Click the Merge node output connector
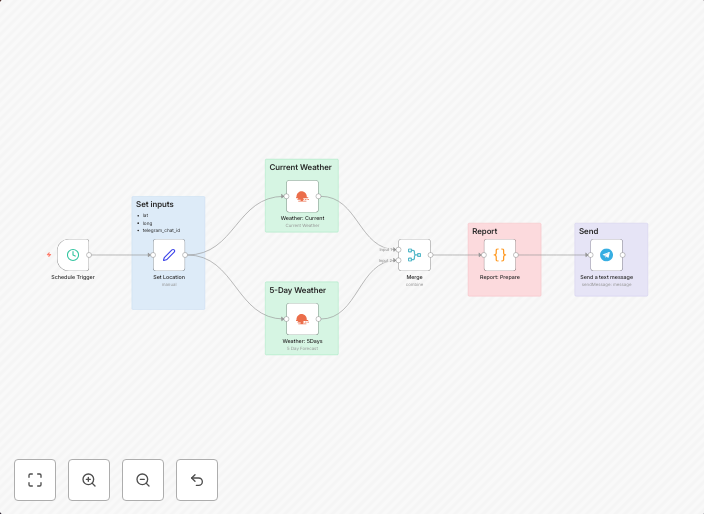The height and width of the screenshot is (514, 704). click(431, 255)
